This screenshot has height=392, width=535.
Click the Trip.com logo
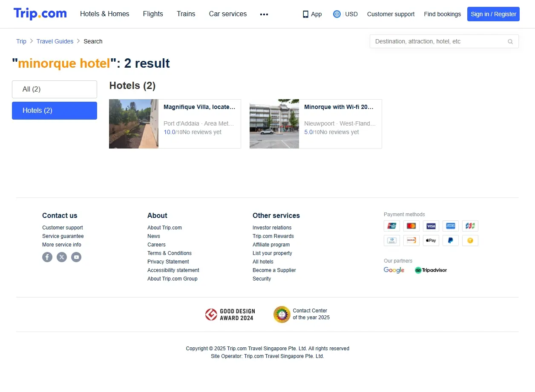click(x=40, y=14)
